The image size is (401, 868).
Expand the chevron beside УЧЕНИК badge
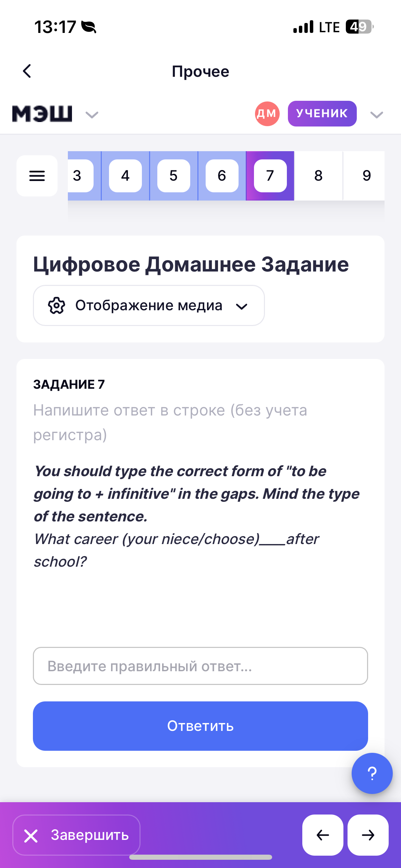pyautogui.click(x=377, y=114)
